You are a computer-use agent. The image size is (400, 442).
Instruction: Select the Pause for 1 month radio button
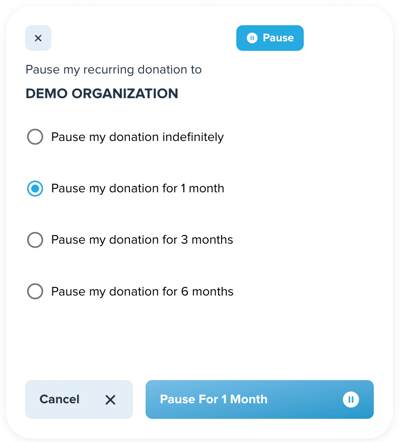(35, 188)
